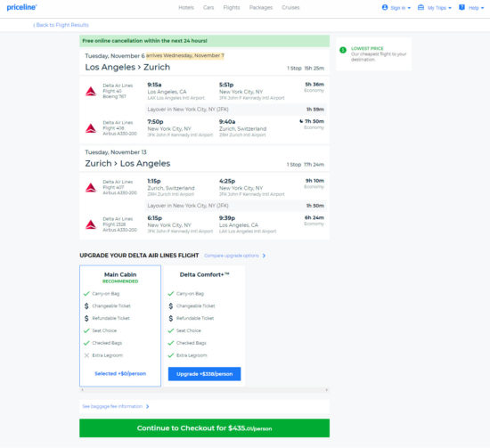Click arrives Wednesday, November 7 highlight
490x448 pixels.
[185, 55]
